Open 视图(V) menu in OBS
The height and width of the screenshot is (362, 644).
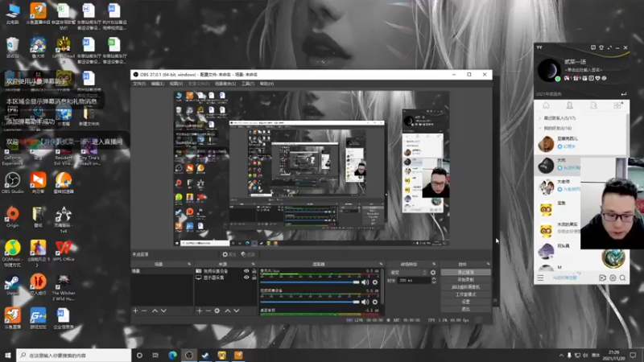tap(176, 84)
